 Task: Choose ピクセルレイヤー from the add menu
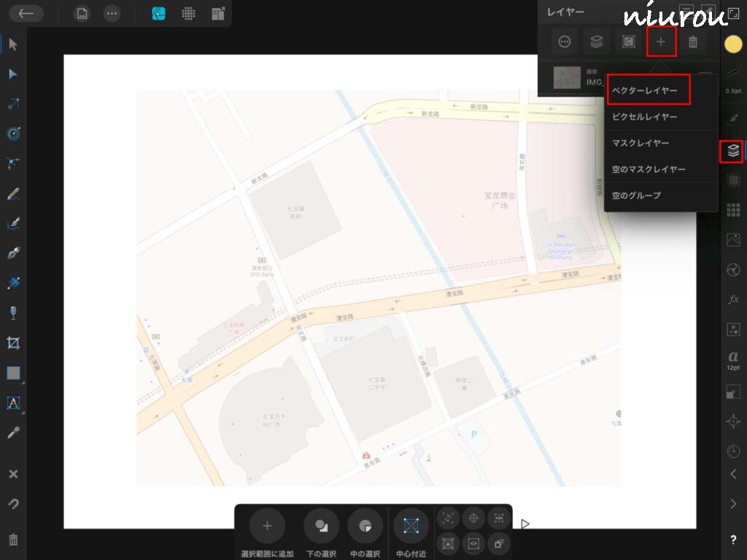(x=645, y=117)
